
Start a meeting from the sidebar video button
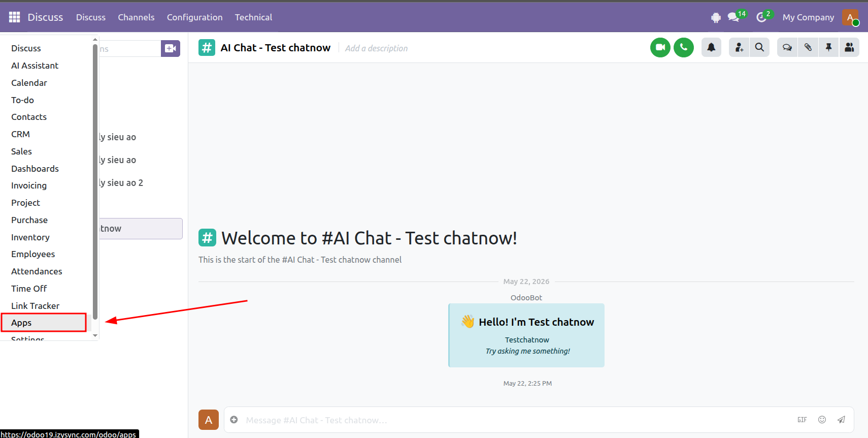tap(171, 48)
